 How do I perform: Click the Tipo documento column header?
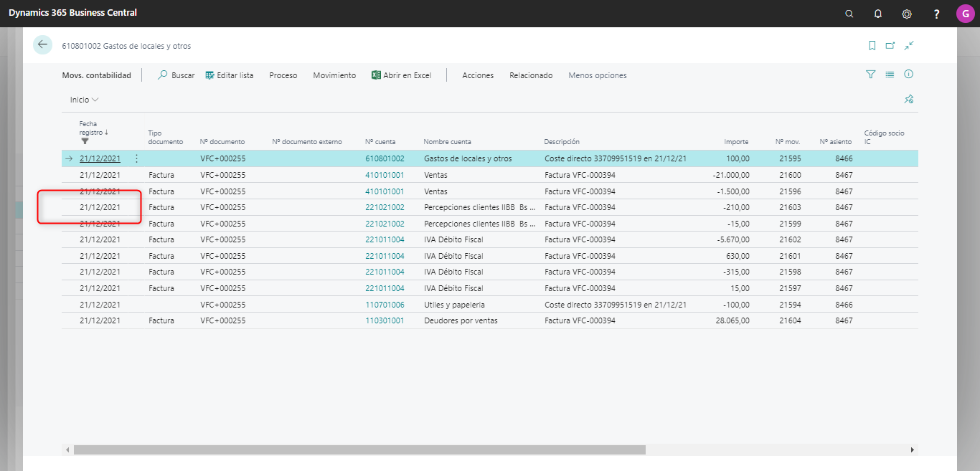point(166,137)
